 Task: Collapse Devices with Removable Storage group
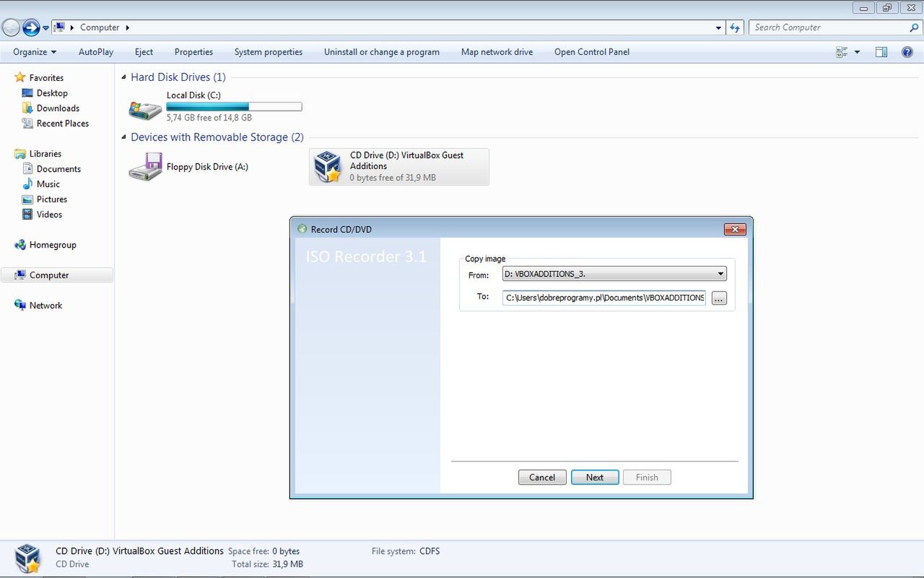pos(124,137)
